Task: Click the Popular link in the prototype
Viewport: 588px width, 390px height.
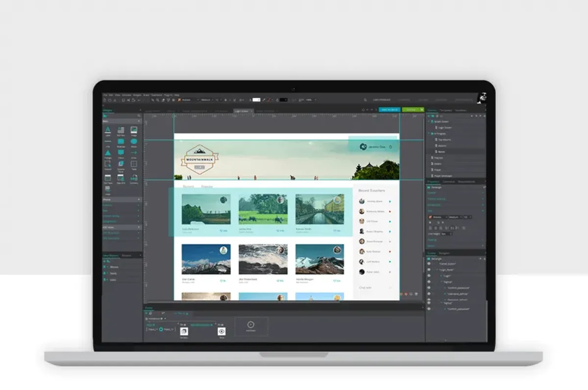Action: pyautogui.click(x=207, y=187)
